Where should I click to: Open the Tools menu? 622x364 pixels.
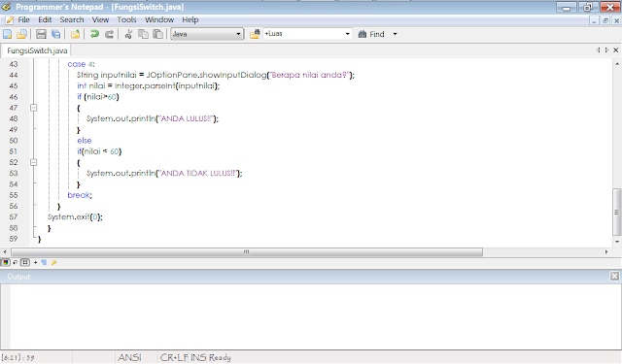[x=126, y=19]
